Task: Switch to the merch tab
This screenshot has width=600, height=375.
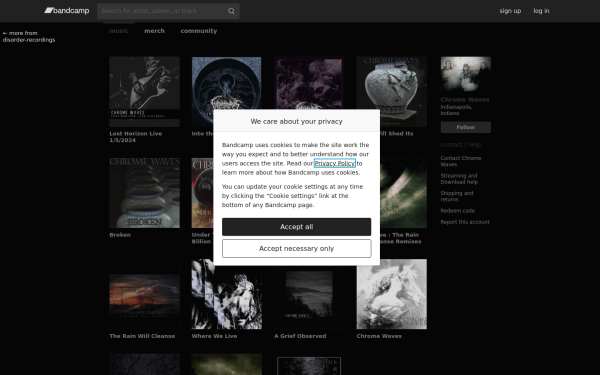Action: click(x=154, y=31)
